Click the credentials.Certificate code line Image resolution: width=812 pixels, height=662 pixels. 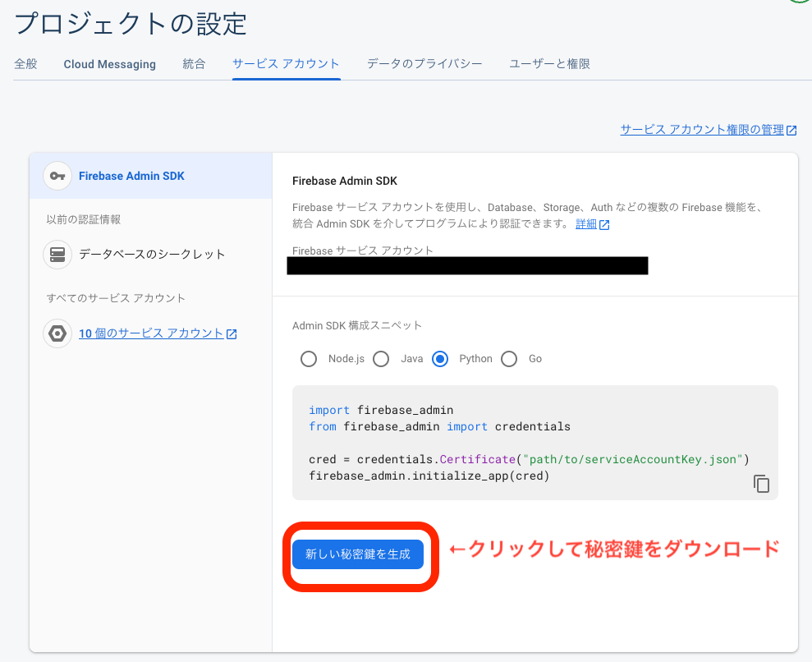click(529, 460)
